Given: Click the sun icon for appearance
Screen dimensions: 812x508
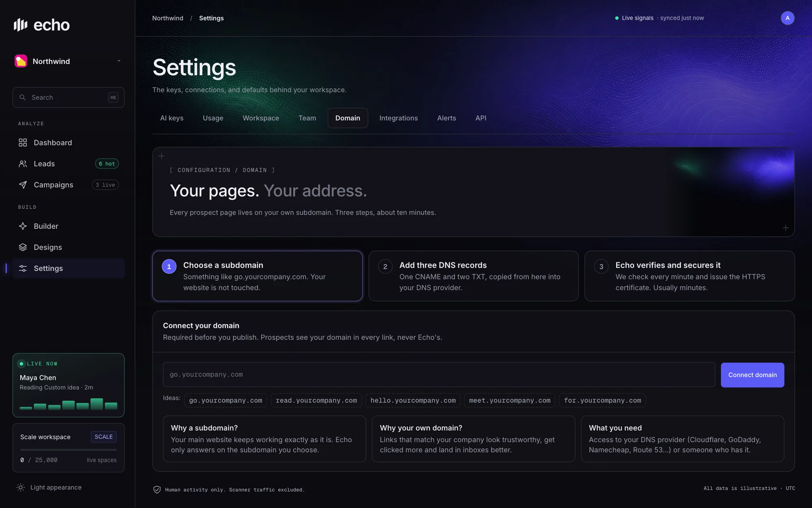Looking at the screenshot, I should (21, 487).
